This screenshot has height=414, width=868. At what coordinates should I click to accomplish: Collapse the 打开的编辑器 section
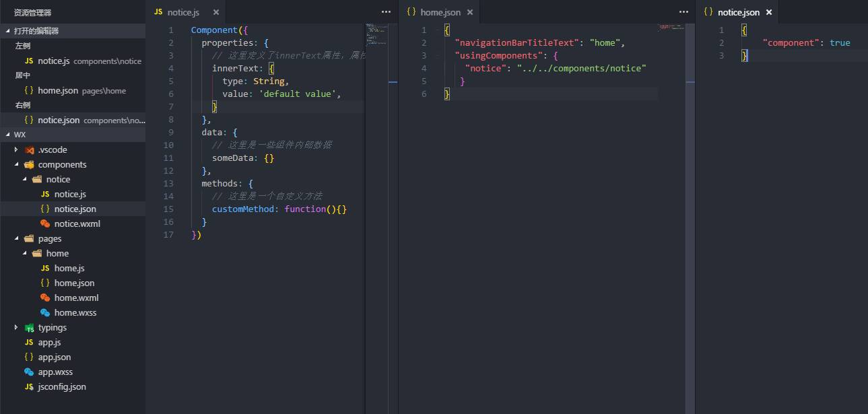[7, 31]
